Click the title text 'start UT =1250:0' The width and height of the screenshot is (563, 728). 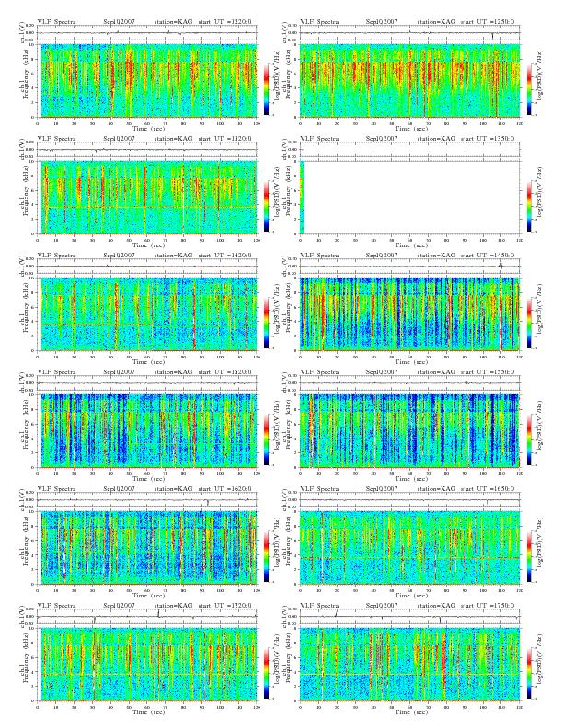[488, 22]
